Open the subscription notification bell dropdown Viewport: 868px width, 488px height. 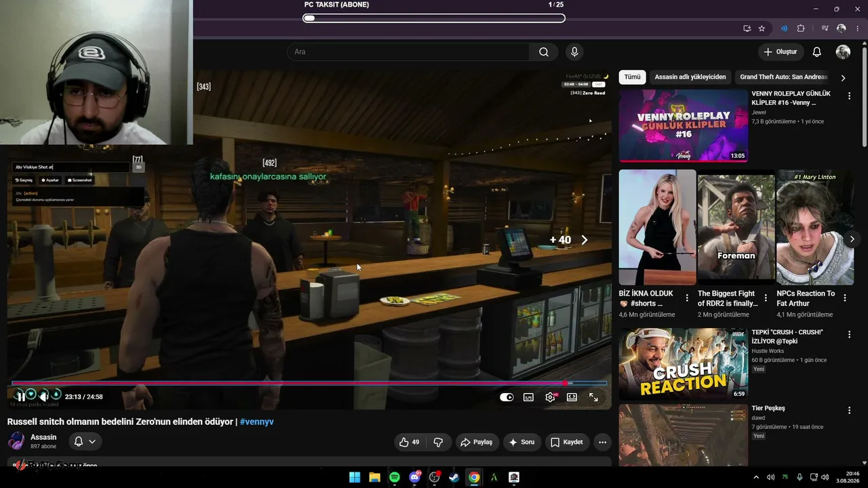85,441
